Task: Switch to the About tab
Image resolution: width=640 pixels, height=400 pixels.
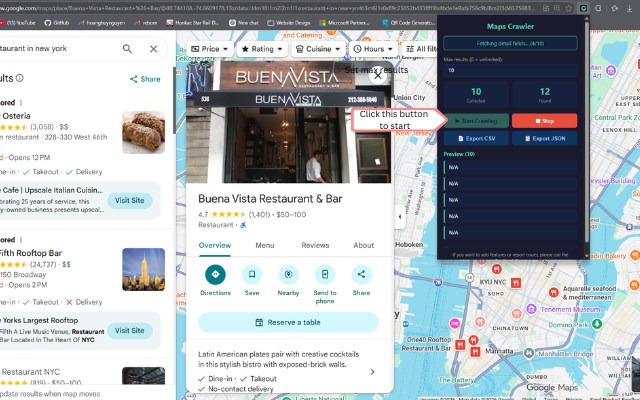Action: click(x=364, y=245)
